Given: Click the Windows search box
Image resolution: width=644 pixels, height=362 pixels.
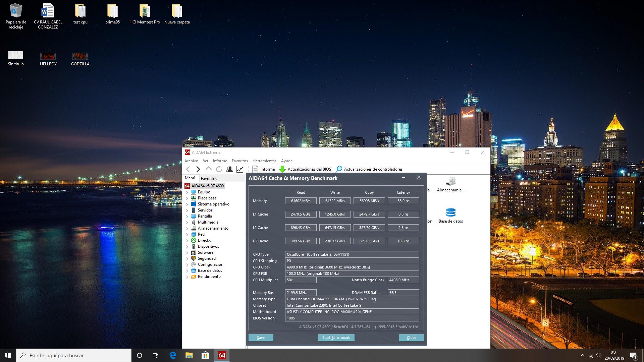Looking at the screenshot, I should [74, 355].
